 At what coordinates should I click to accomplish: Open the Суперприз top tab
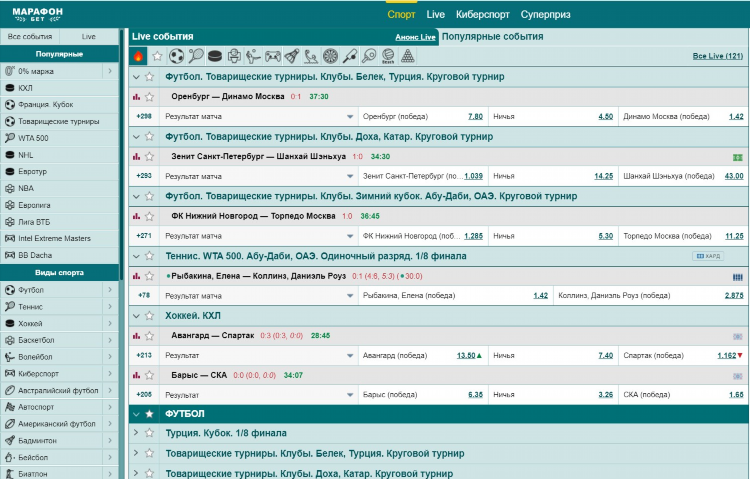point(546,14)
